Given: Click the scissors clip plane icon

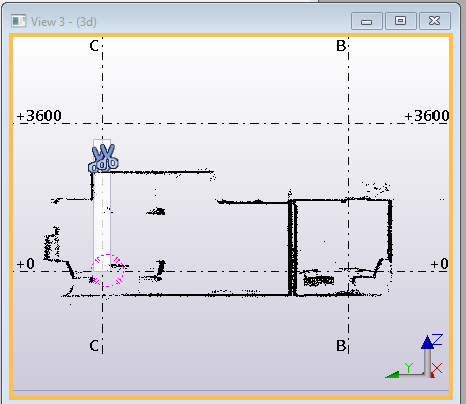Looking at the screenshot, I should (x=103, y=158).
